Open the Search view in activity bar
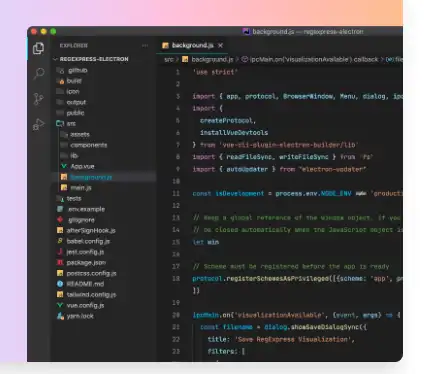The image size is (424, 374). pyautogui.click(x=39, y=73)
